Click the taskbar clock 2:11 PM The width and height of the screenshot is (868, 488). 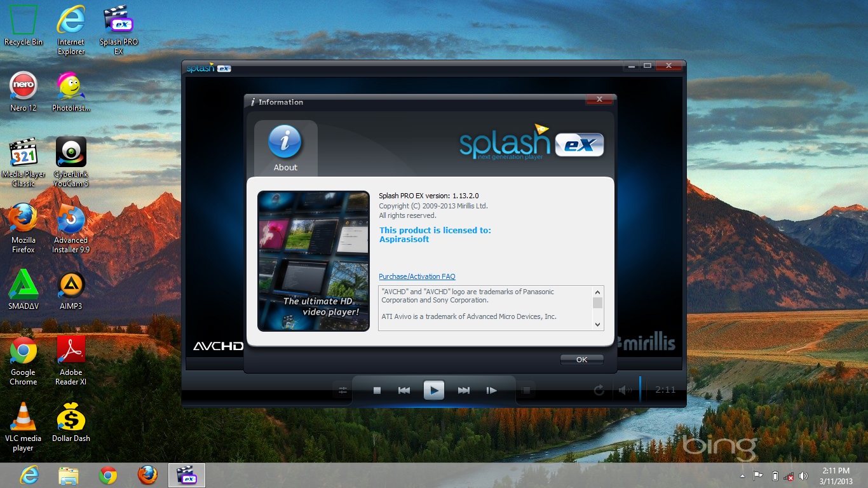click(x=837, y=475)
